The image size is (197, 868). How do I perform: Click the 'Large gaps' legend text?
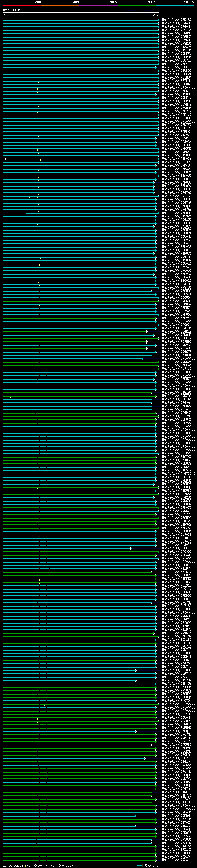[13, 865]
